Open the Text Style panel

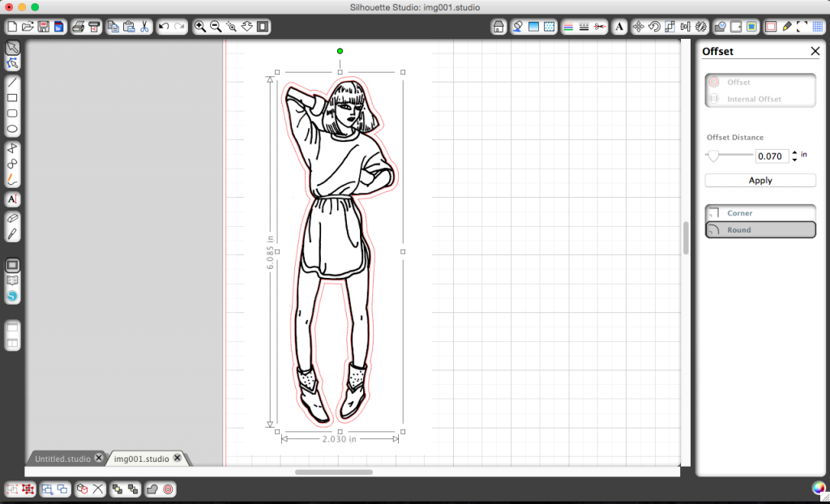click(619, 27)
